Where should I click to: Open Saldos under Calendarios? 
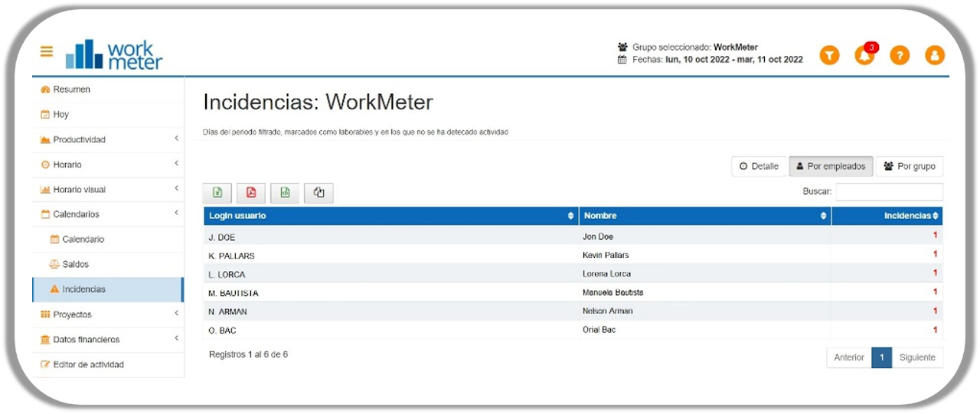tap(75, 264)
